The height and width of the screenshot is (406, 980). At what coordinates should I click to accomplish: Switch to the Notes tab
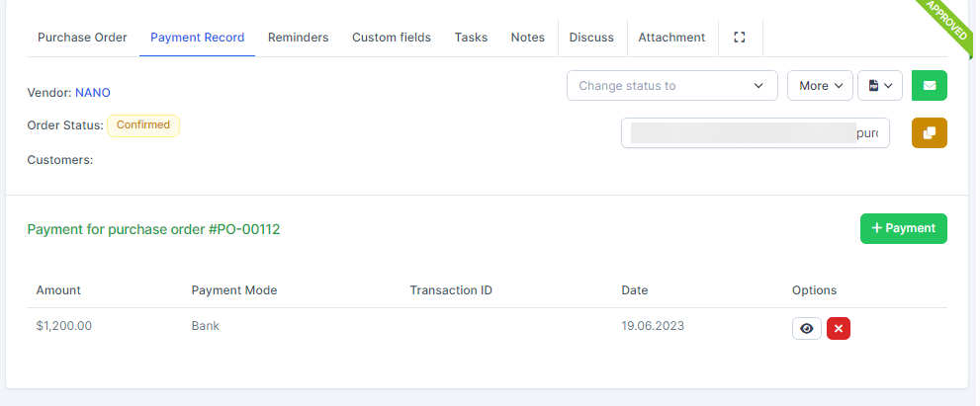pyautogui.click(x=528, y=38)
